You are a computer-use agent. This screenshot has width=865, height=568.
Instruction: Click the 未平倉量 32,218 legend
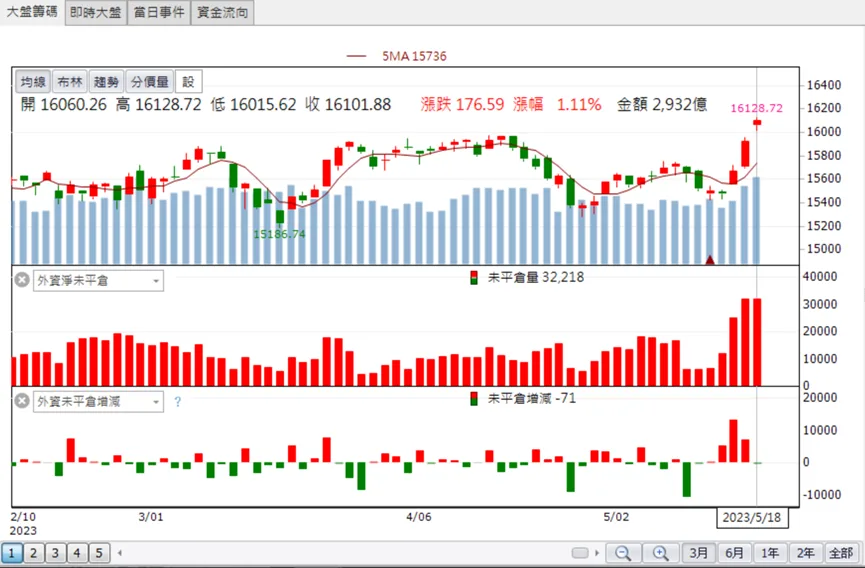point(527,277)
